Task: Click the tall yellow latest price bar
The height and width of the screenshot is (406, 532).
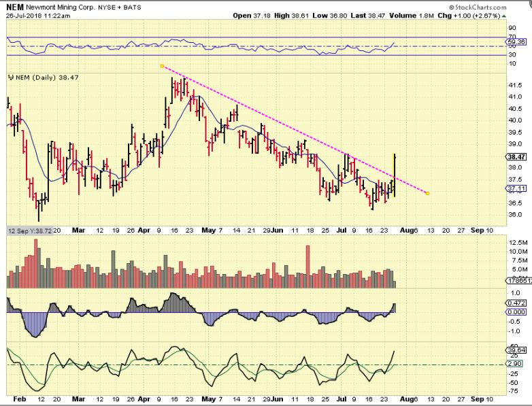Action: [395, 175]
